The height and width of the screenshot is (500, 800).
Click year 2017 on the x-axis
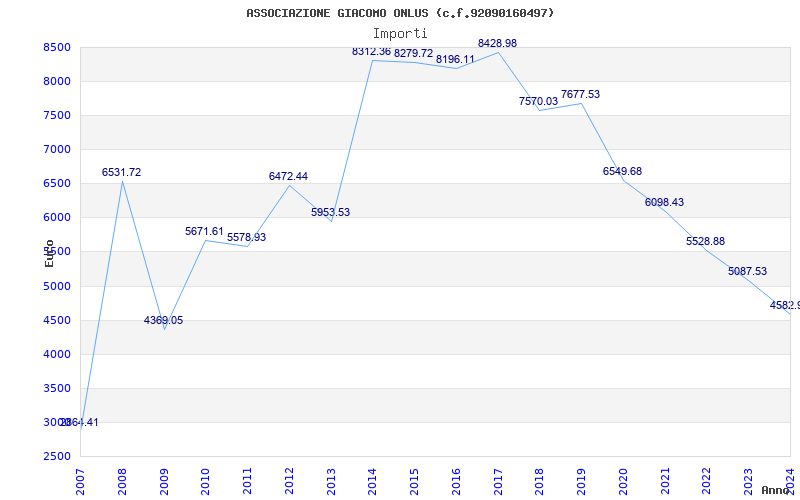(498, 482)
